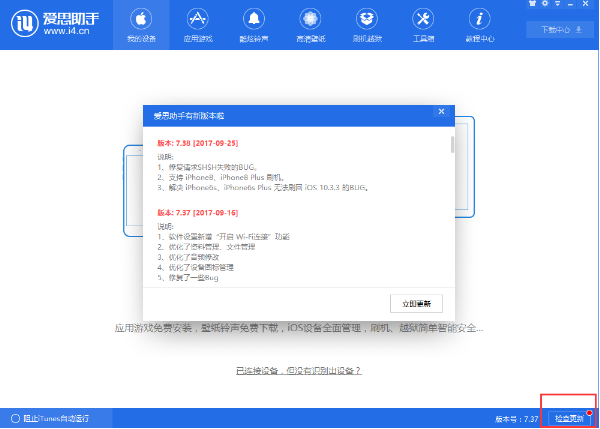Click the 版本号 : 7.37 status text
600x429 pixels.
[x=517, y=419]
